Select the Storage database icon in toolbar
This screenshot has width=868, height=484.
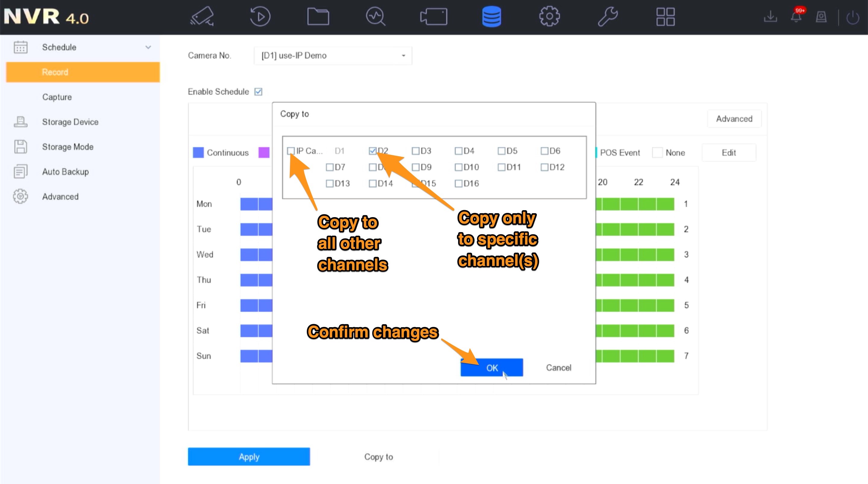click(x=491, y=16)
